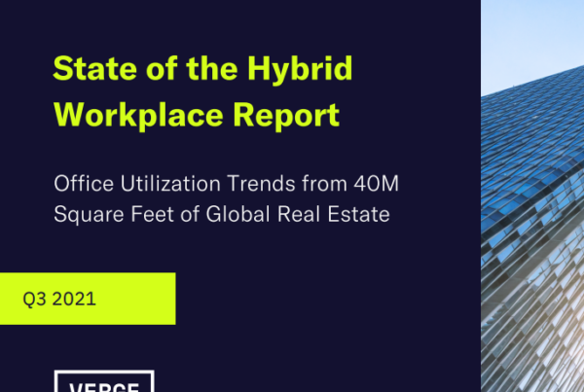This screenshot has width=584, height=392.
Task: Click the word "Office" in the subtitle
Action: click(82, 182)
